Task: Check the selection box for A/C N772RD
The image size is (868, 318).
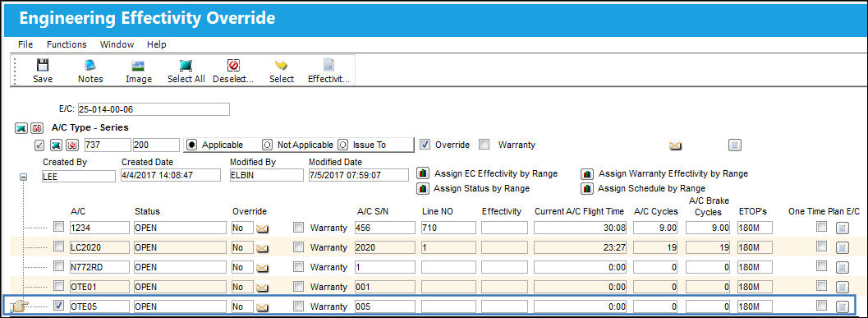Action: coord(58,266)
